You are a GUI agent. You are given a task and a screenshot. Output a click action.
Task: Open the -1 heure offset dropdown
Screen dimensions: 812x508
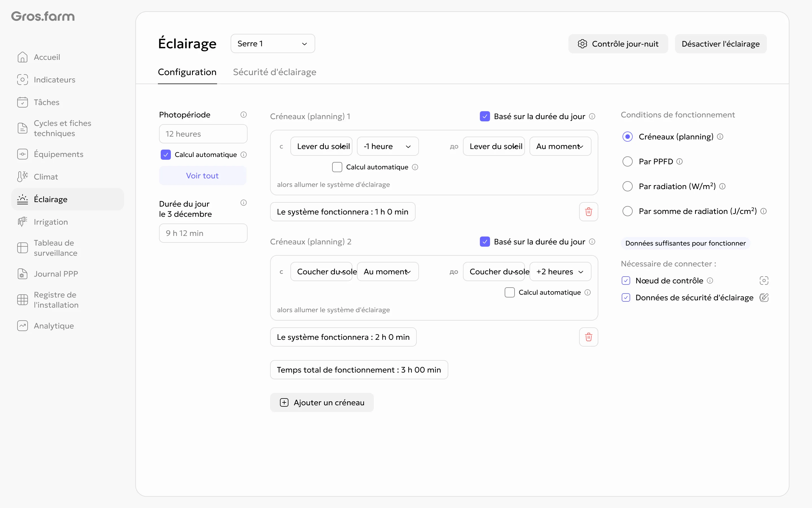[x=388, y=146]
